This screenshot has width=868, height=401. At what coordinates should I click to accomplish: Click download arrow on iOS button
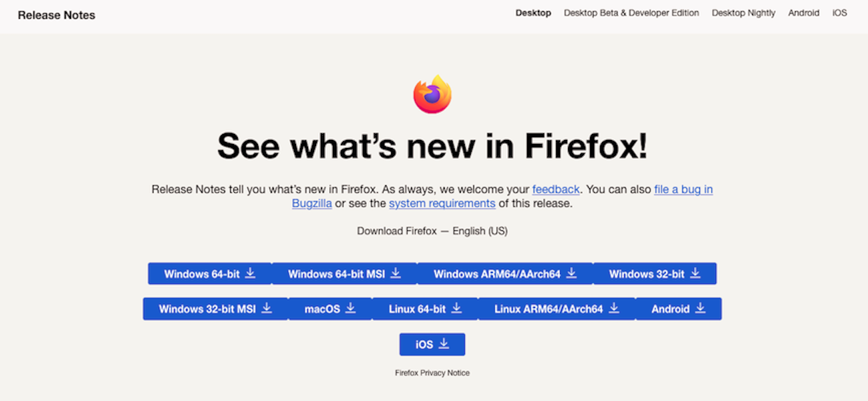443,343
